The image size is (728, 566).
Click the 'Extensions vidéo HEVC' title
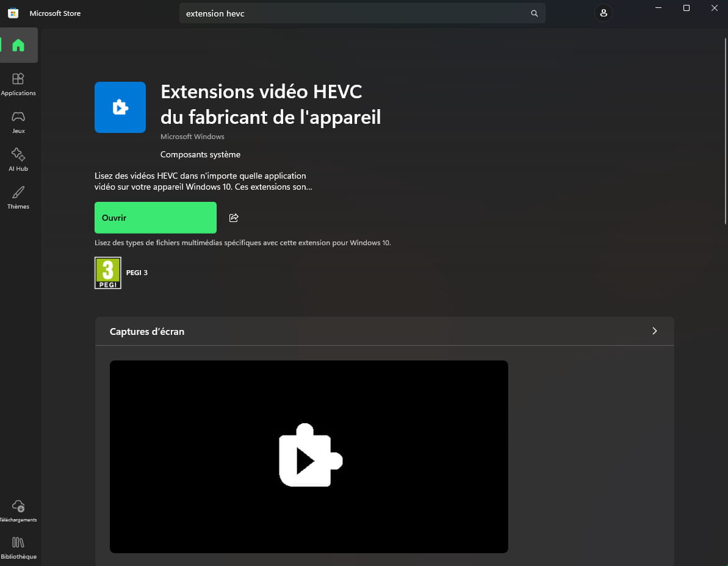271,104
